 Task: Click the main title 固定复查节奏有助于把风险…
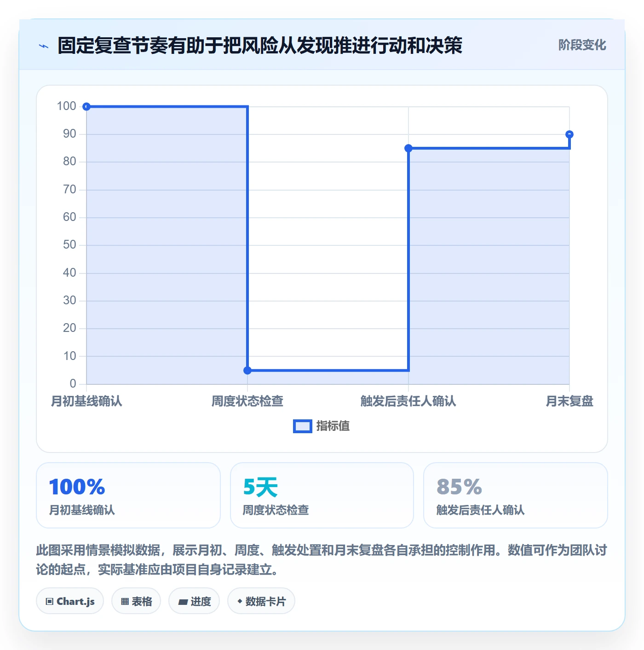click(x=260, y=46)
